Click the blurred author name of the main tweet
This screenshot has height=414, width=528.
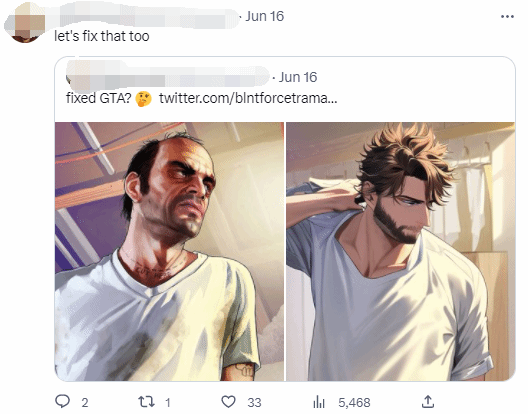(143, 17)
